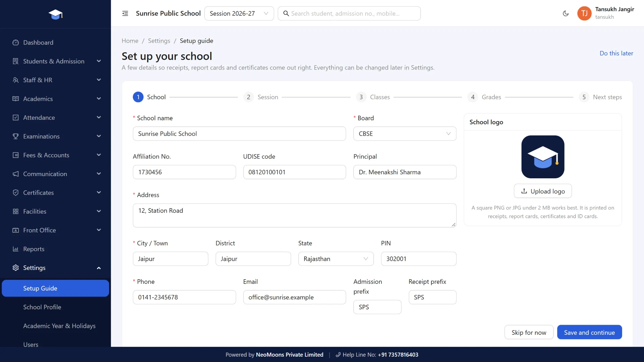Click the Upload logo button
The height and width of the screenshot is (362, 644).
click(x=543, y=191)
